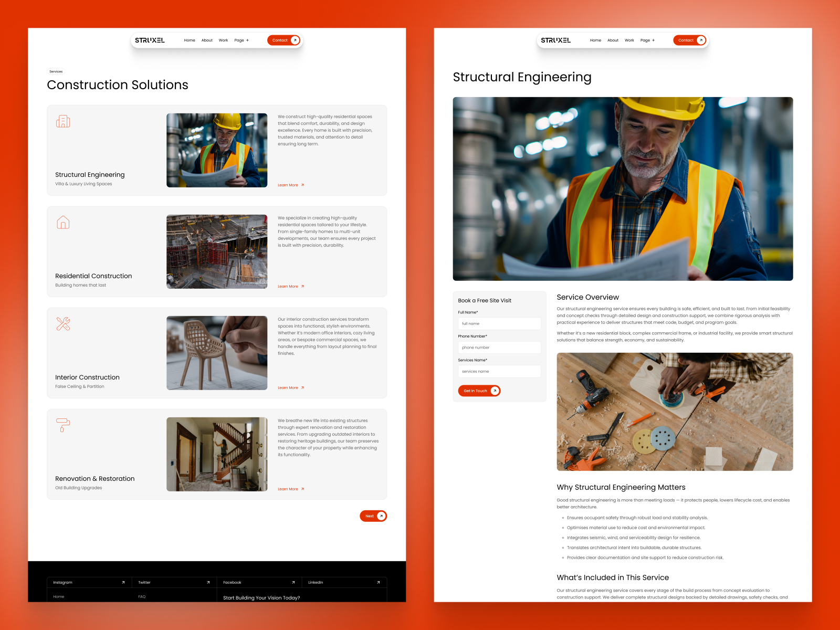Expand the Page + dropdown on the right page
Image resolution: width=840 pixels, height=630 pixels.
647,40
